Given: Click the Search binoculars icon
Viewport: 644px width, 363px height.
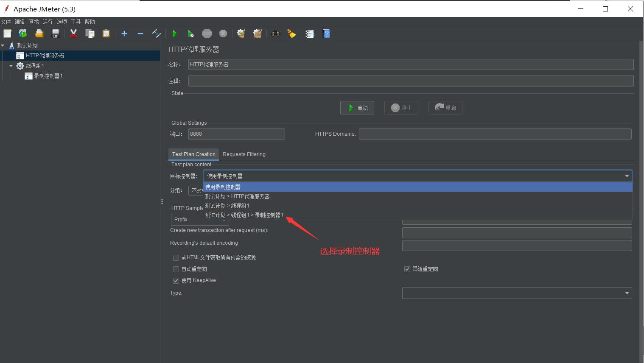Looking at the screenshot, I should click(x=276, y=34).
